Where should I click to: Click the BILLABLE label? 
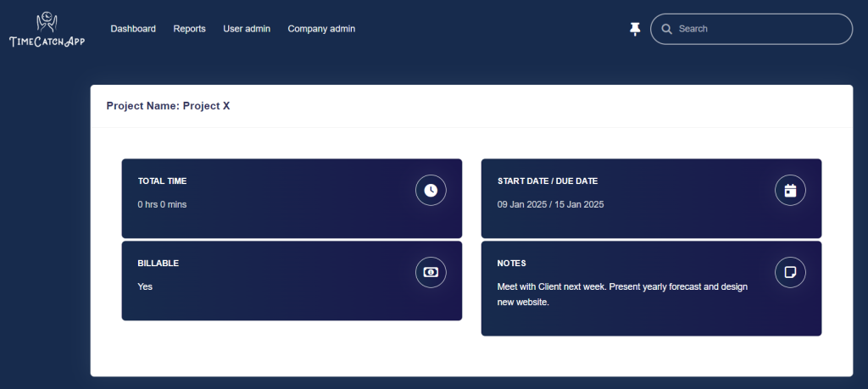pos(158,264)
